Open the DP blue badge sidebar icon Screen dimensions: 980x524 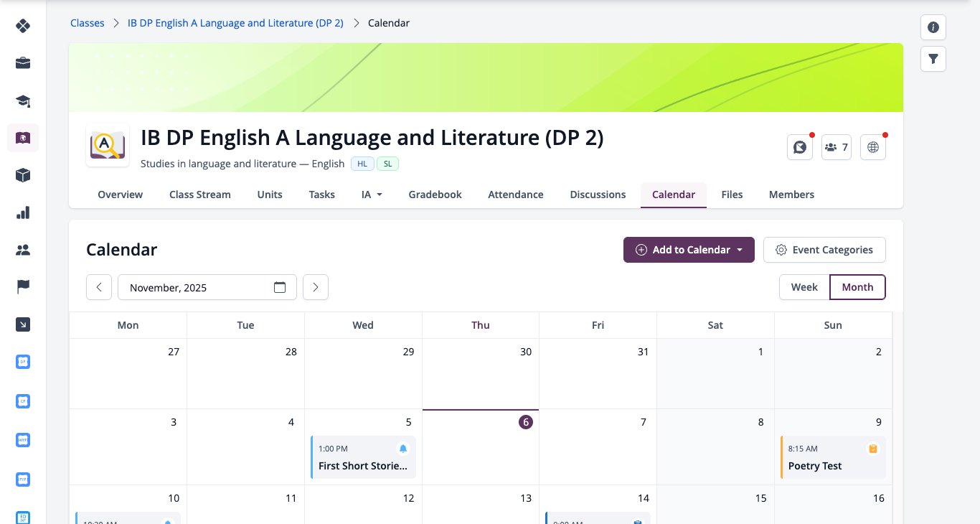click(x=23, y=362)
